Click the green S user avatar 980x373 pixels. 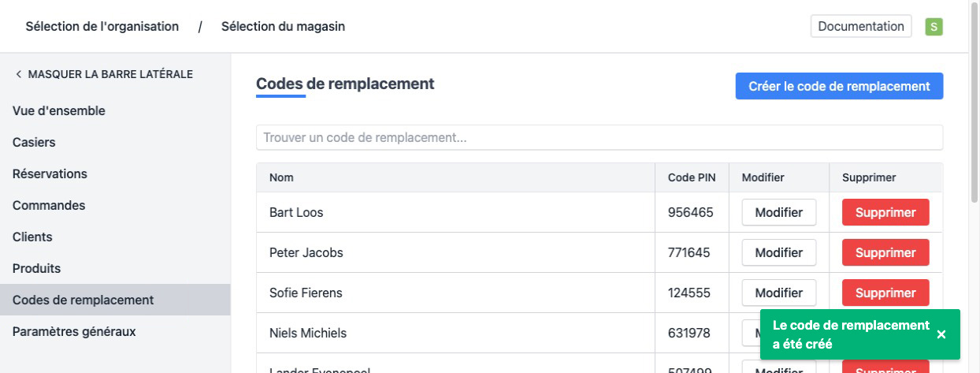pyautogui.click(x=934, y=27)
